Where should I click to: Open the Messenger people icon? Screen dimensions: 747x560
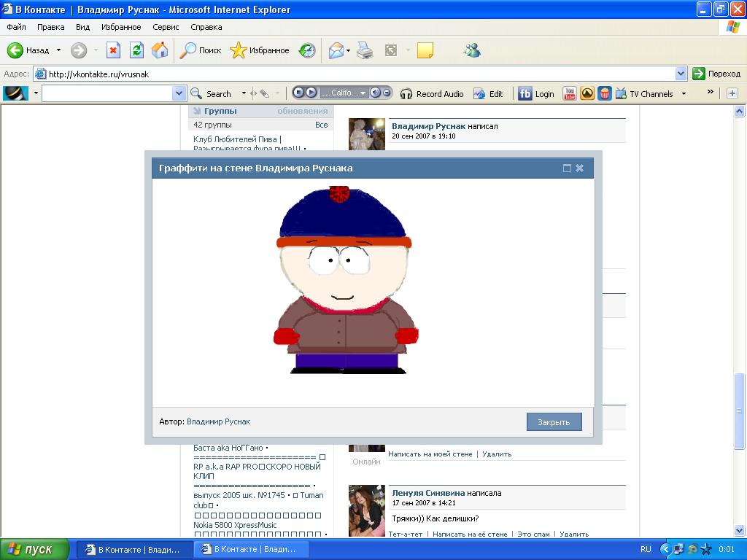(472, 50)
